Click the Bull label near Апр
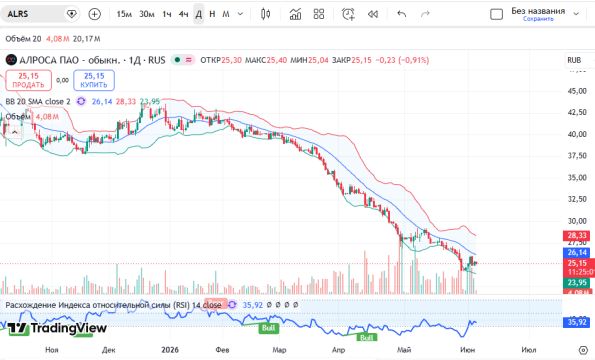 pos(367,337)
